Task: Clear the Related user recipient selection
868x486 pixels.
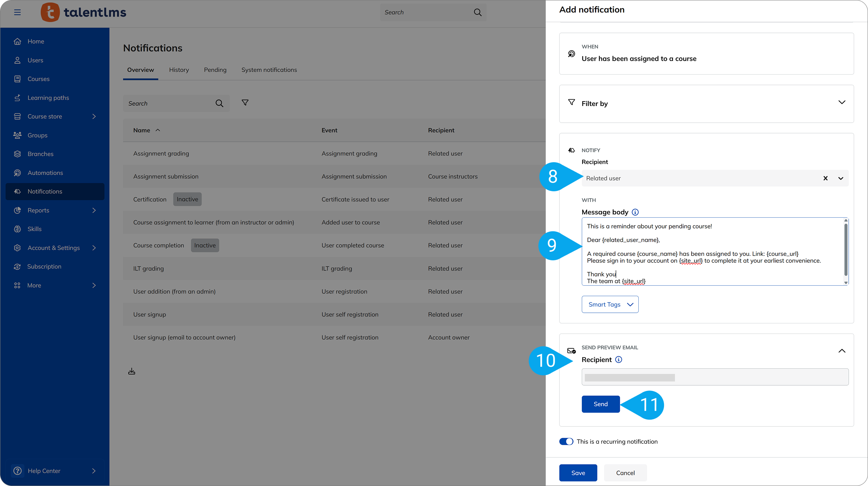Action: [x=825, y=178]
